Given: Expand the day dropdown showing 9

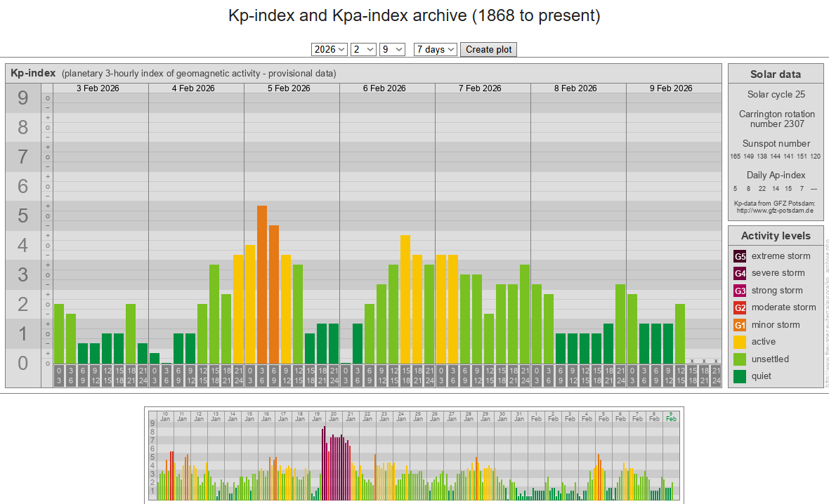Looking at the screenshot, I should [392, 49].
